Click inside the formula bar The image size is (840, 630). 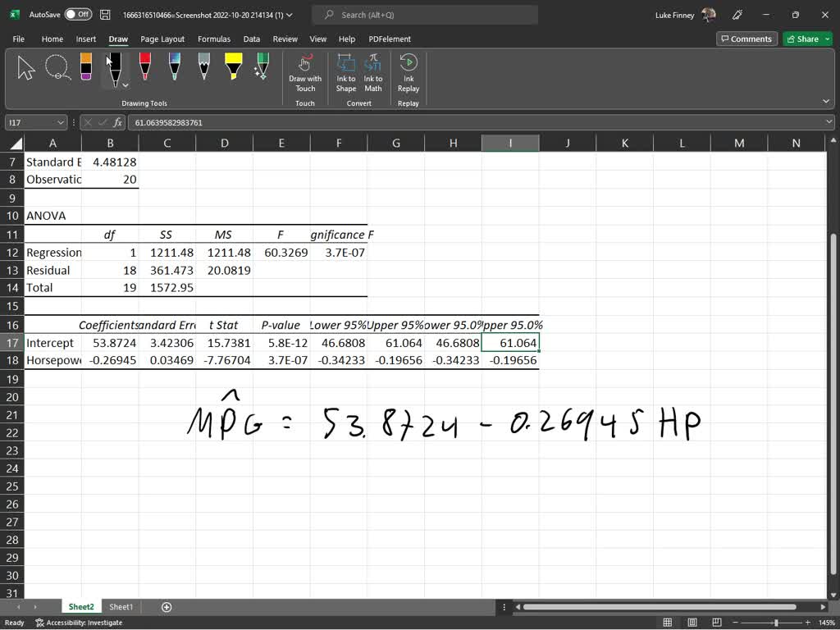click(x=328, y=121)
